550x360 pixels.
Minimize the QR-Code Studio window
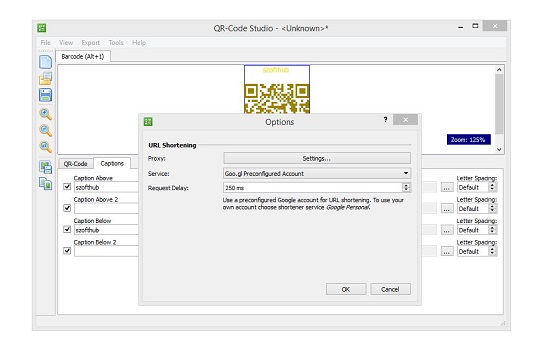pos(461,27)
